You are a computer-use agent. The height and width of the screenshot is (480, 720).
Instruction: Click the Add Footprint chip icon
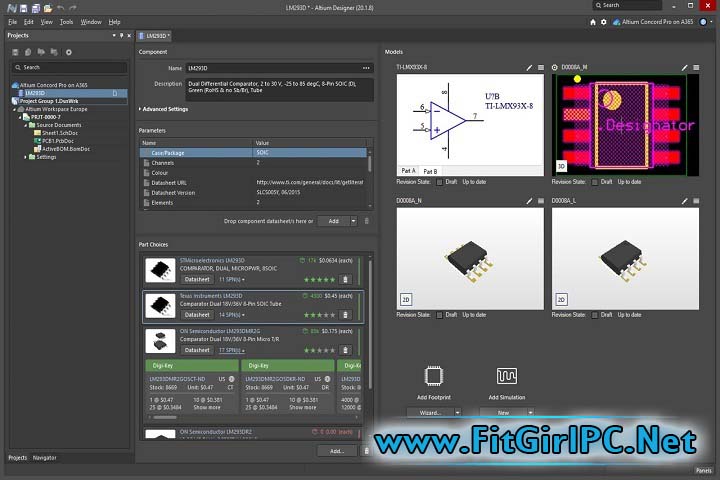pos(434,376)
